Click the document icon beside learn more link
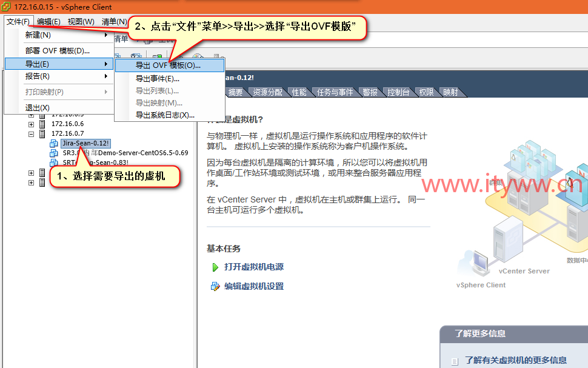Viewport: 588px width, 368px height. (x=455, y=361)
